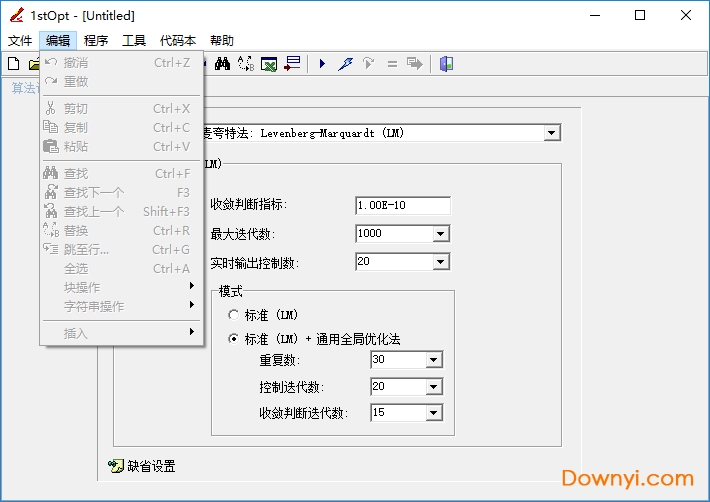Open the 插入 submenu
Viewport: 710px width, 502px height.
(121, 334)
